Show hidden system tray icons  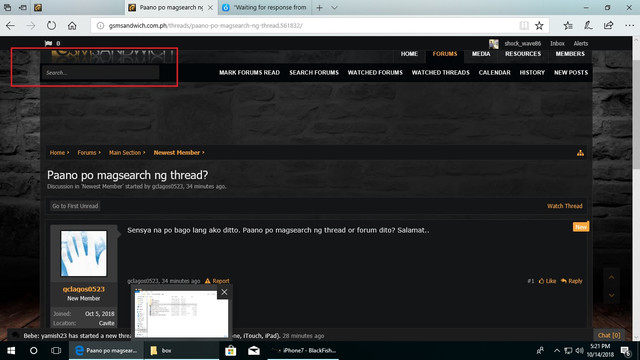[x=557, y=351]
